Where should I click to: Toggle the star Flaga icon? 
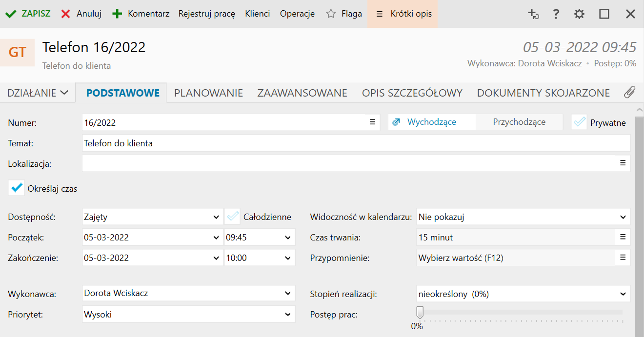pyautogui.click(x=331, y=14)
